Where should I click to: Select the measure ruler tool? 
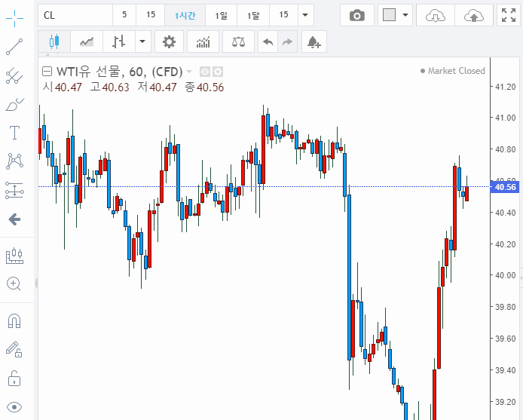14,256
